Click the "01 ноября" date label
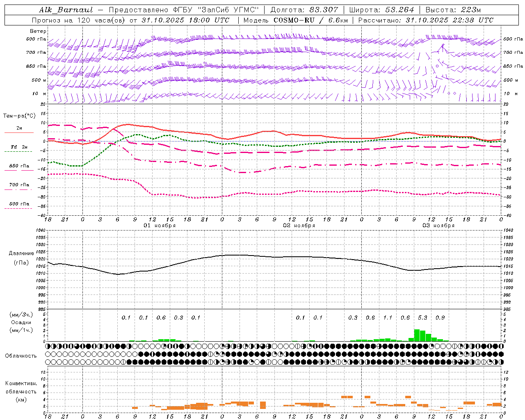 pos(160,226)
